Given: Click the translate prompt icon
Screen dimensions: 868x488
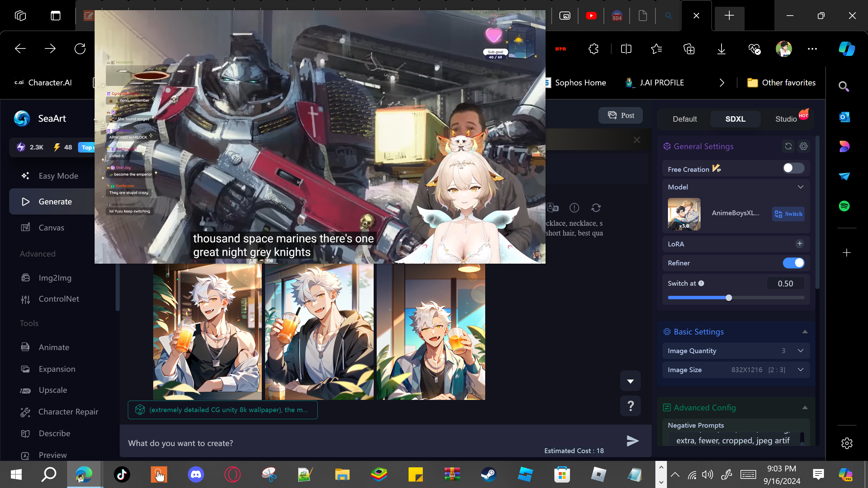Looking at the screenshot, I should (553, 207).
